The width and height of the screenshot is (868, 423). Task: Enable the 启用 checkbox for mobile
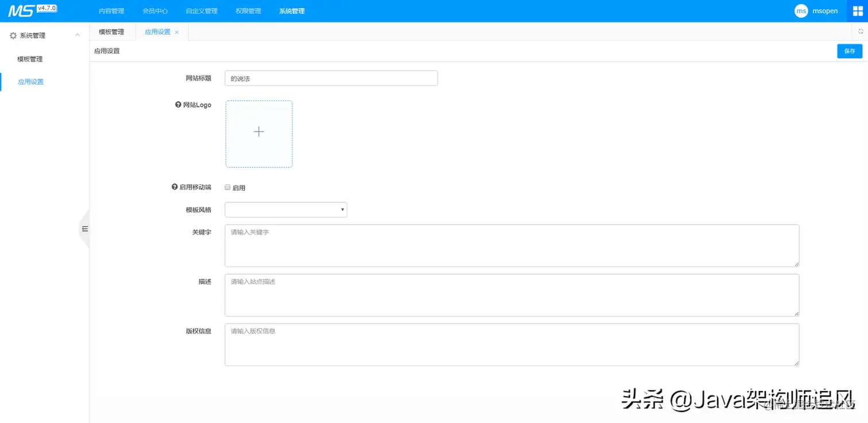(227, 187)
